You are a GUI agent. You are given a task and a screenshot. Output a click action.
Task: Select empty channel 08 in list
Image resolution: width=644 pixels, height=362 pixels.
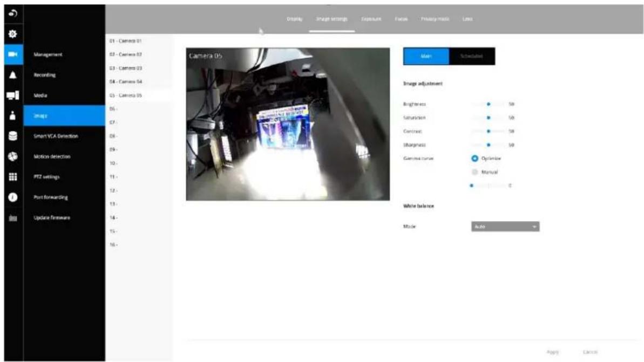[139, 136]
